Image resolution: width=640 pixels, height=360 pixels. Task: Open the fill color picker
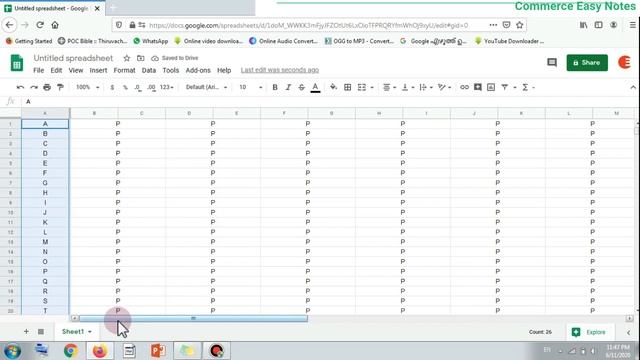pos(333,87)
